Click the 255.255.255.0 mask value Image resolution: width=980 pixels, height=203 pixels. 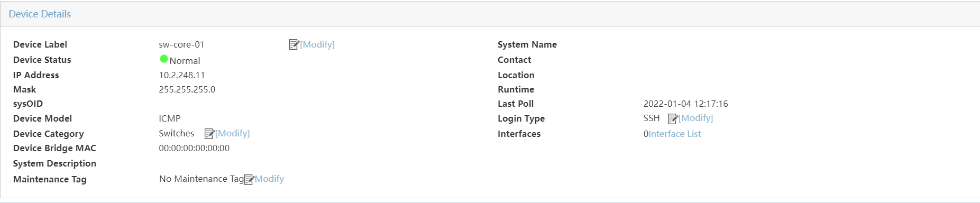click(187, 89)
